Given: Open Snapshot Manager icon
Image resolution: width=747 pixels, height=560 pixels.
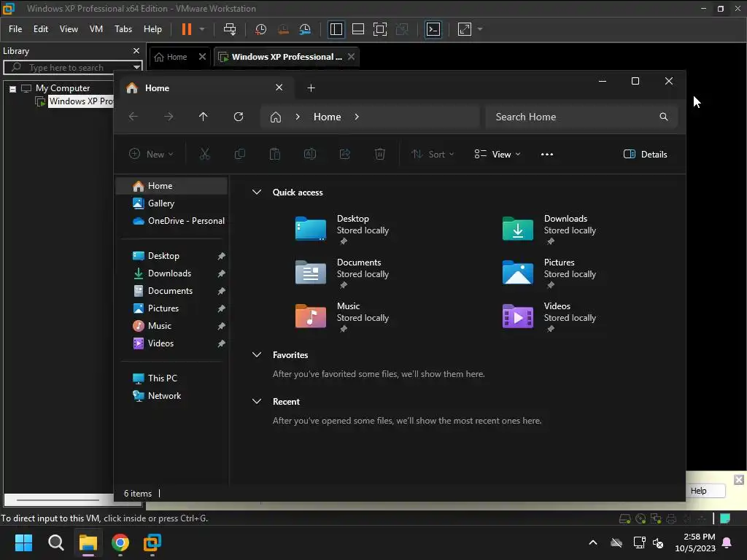Looking at the screenshot, I should 306,29.
